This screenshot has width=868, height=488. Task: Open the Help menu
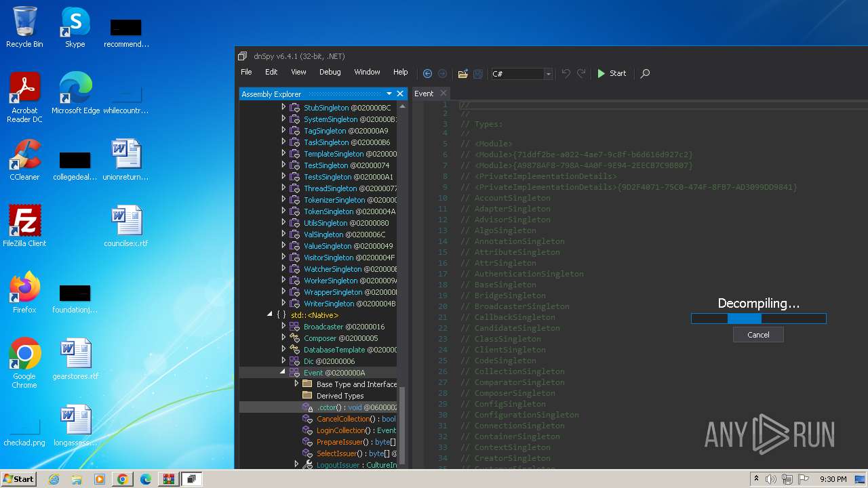[401, 72]
